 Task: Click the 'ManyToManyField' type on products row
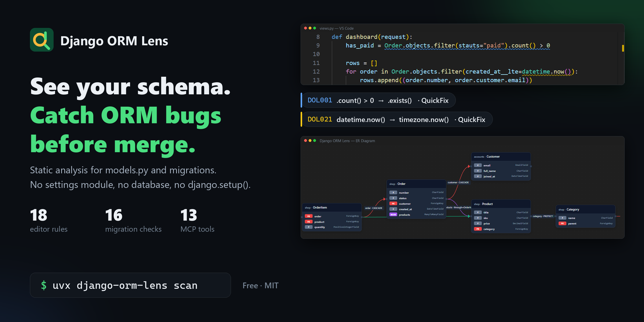[x=434, y=214]
